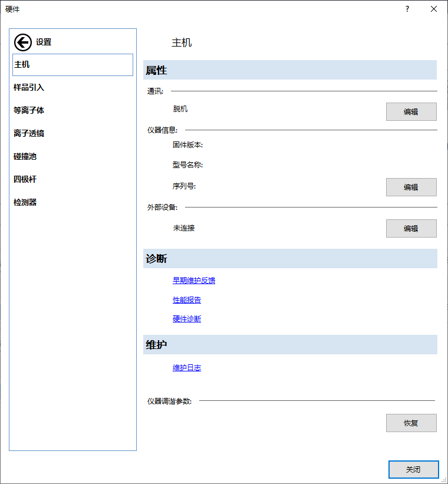Click the back arrow icon beside 设置
The width and height of the screenshot is (448, 484).
coord(23,42)
